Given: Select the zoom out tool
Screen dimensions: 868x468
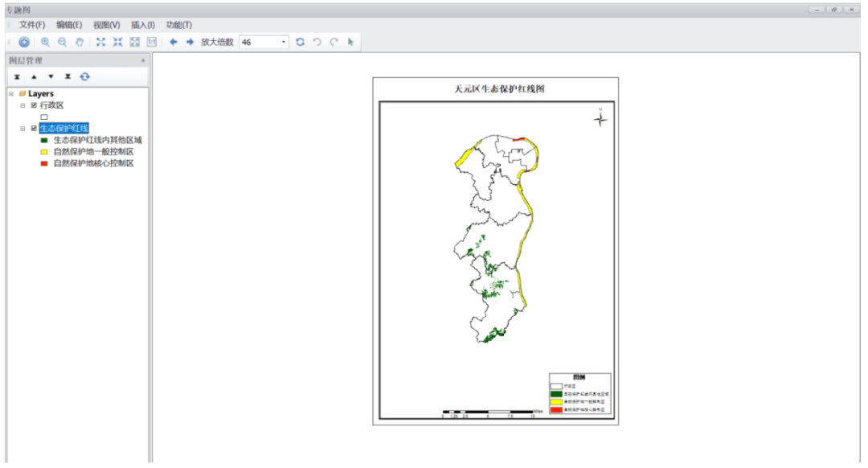Looking at the screenshot, I should (x=62, y=42).
